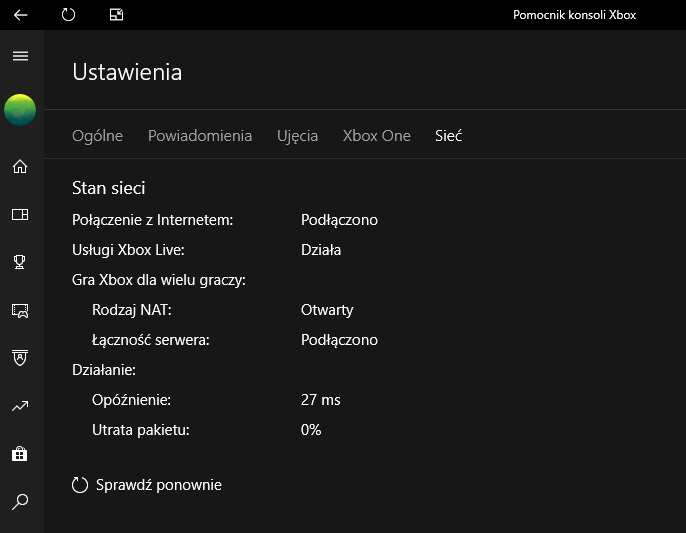Switch to the Ogólne tab
The image size is (686, 533).
click(98, 136)
